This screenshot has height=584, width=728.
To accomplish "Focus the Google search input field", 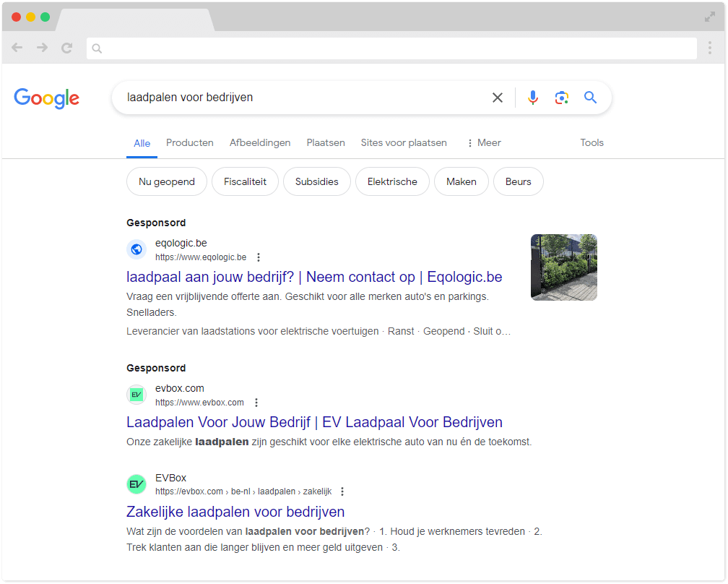I will pyautogui.click(x=306, y=98).
